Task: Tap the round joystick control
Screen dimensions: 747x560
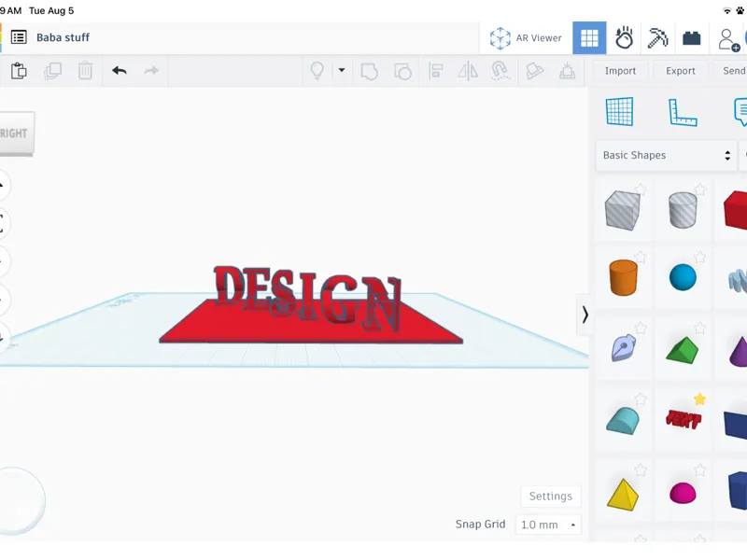Action: [20, 501]
